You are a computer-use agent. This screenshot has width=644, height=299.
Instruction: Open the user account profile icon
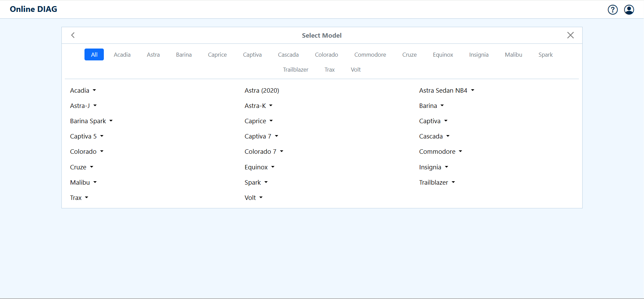pos(629,10)
